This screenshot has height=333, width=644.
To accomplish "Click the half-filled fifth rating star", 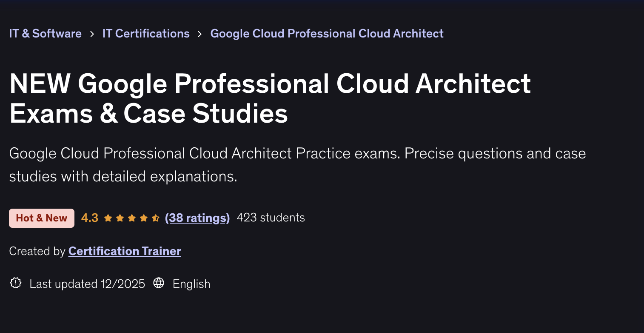I will pos(154,218).
